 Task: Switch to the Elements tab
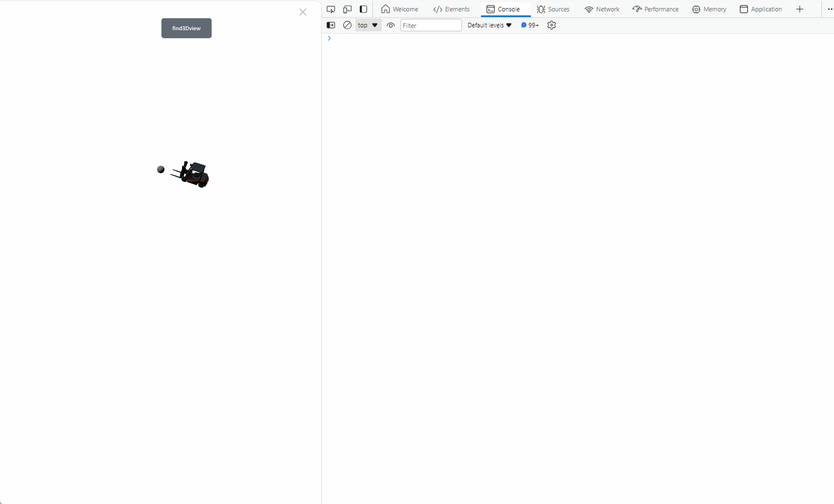coord(452,9)
